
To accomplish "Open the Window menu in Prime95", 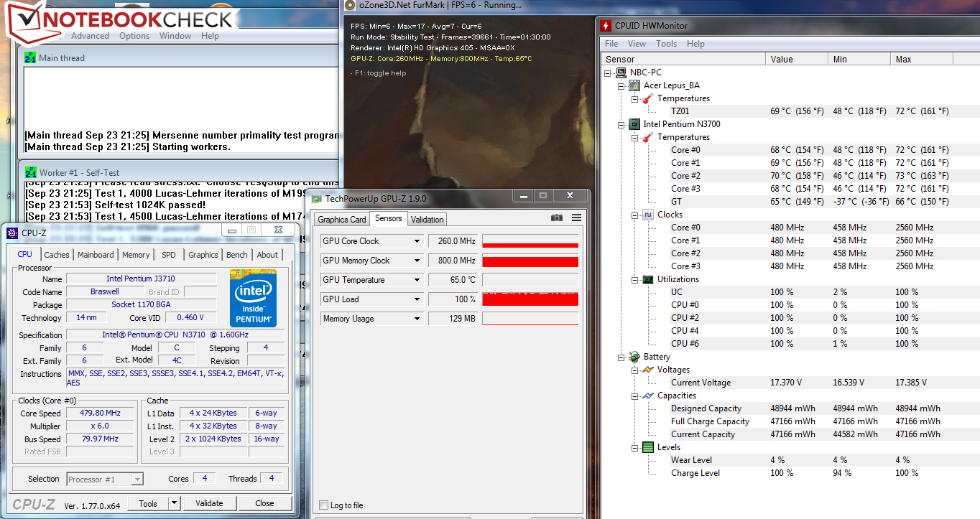I will pyautogui.click(x=175, y=36).
